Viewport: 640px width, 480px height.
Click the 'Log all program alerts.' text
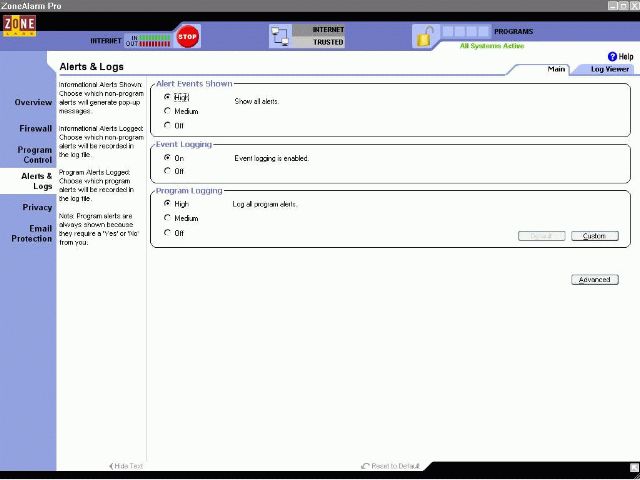pyautogui.click(x=265, y=204)
